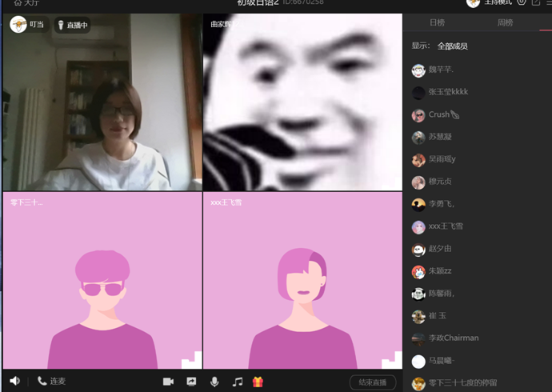Screen dimensions: 552x392
Task: Select the xxx王飞雪 video tile
Action: point(302,280)
